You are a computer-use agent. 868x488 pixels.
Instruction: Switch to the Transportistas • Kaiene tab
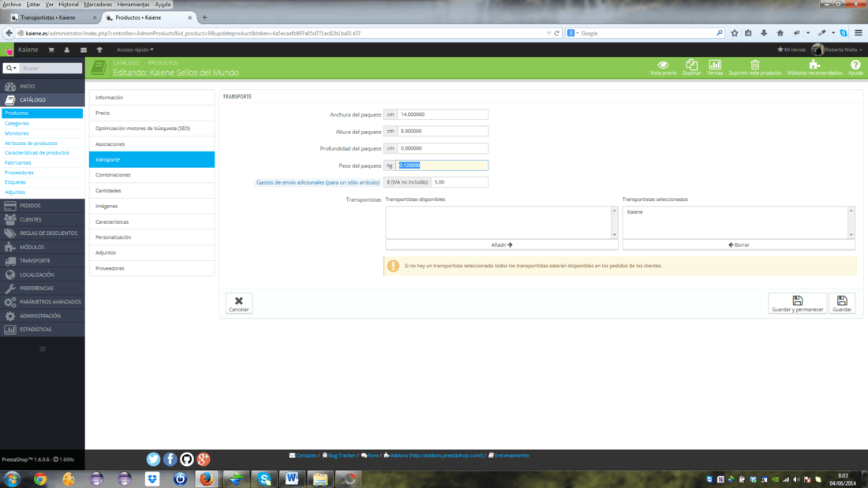click(53, 17)
